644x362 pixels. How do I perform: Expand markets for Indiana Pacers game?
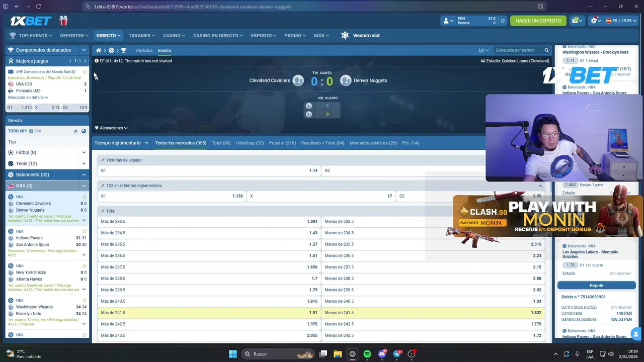[x=84, y=254]
